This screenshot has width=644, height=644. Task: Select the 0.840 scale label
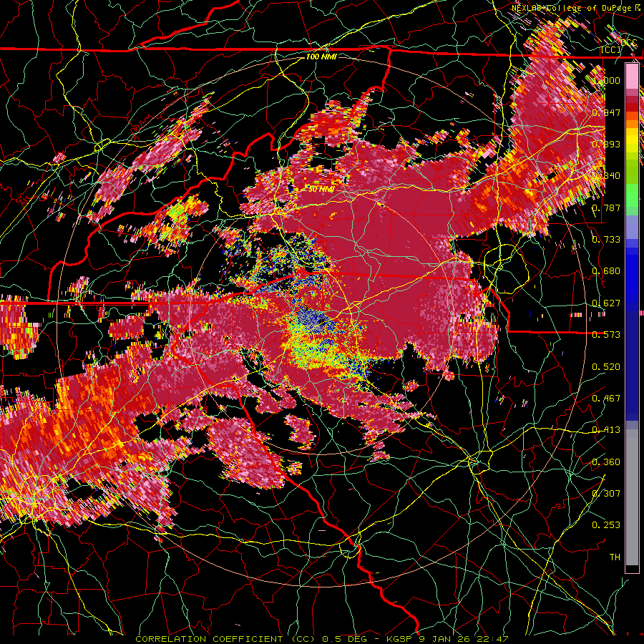point(606,176)
